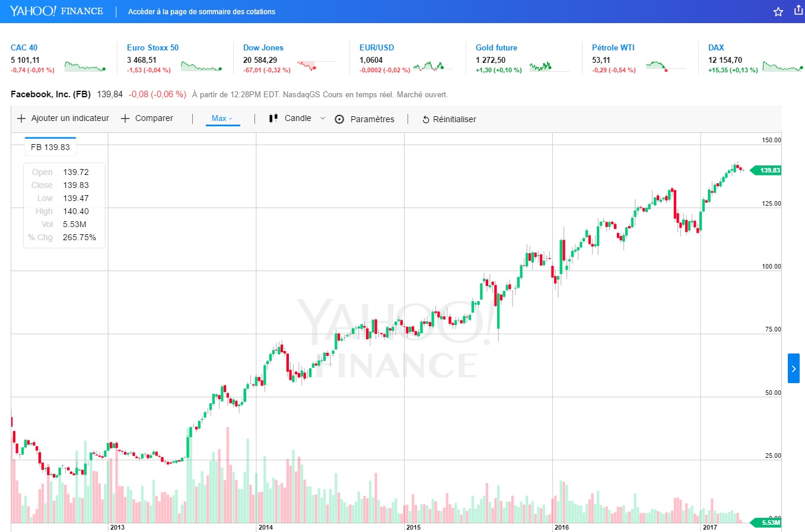The height and width of the screenshot is (532, 805).
Task: Open the DAX sparkline chart
Action: pyautogui.click(x=783, y=66)
